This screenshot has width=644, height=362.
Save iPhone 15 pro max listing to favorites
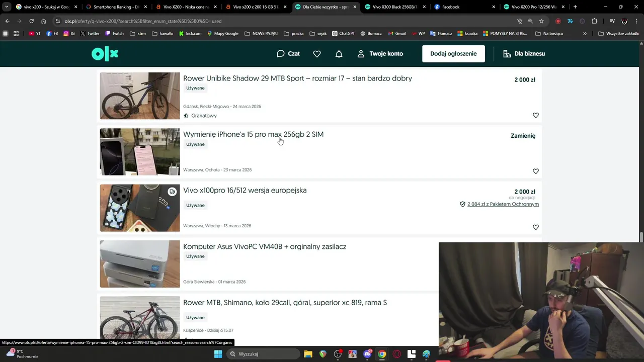coord(536,171)
